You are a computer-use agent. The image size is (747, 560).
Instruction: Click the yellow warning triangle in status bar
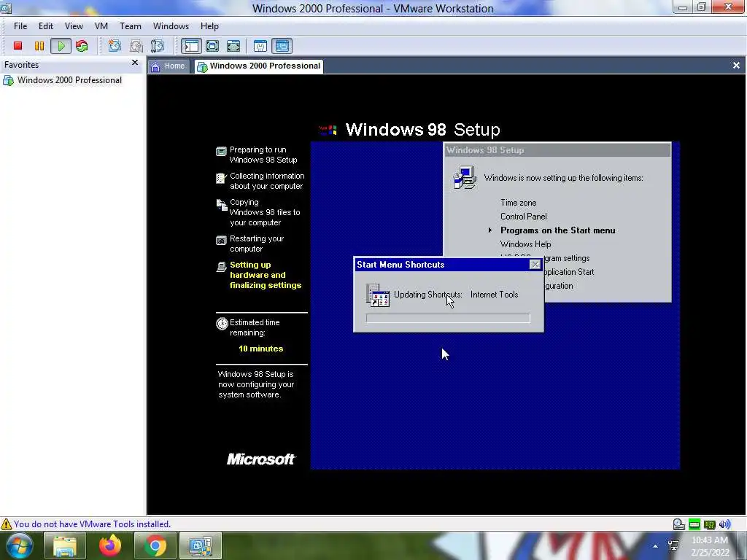pyautogui.click(x=6, y=524)
